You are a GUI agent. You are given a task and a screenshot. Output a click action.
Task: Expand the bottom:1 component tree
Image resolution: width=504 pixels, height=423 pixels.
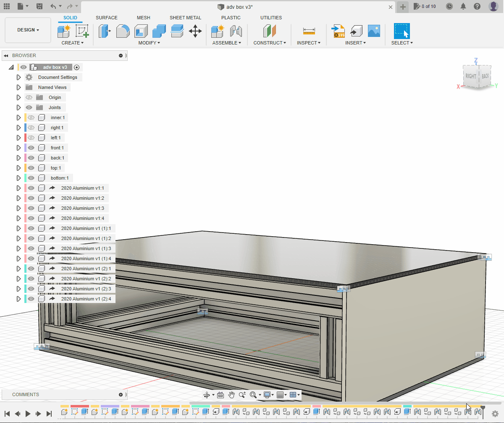(x=18, y=178)
